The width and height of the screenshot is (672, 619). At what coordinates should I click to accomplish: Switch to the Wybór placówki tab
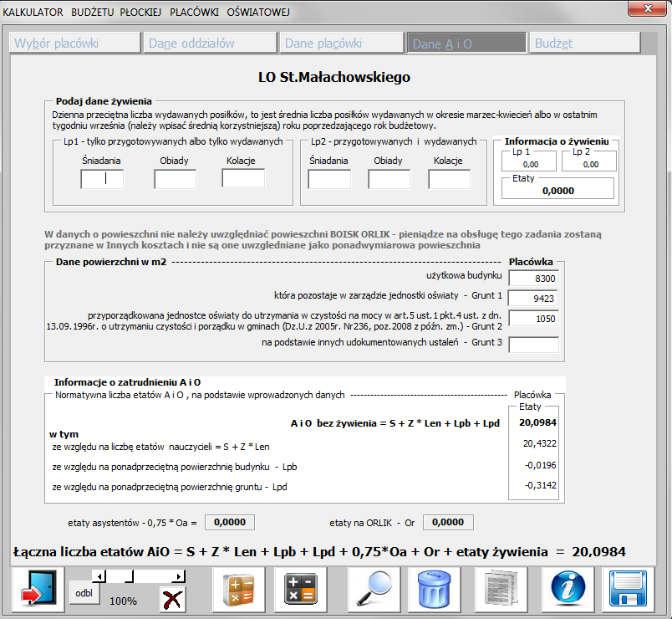[75, 43]
